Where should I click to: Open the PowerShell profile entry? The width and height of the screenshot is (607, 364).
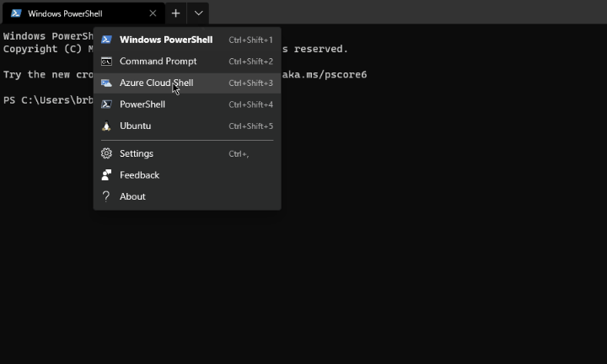point(187,104)
